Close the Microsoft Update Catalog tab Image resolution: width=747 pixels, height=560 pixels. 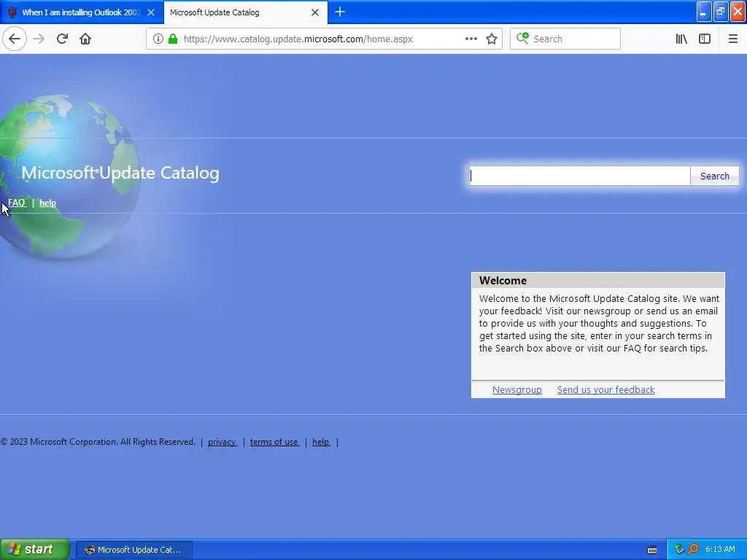315,12
